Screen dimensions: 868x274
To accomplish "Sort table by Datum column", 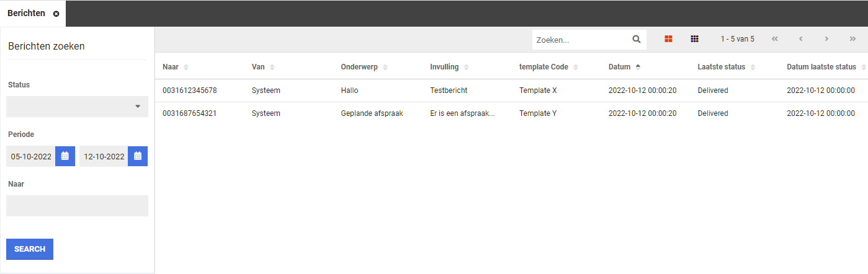I will (x=624, y=67).
